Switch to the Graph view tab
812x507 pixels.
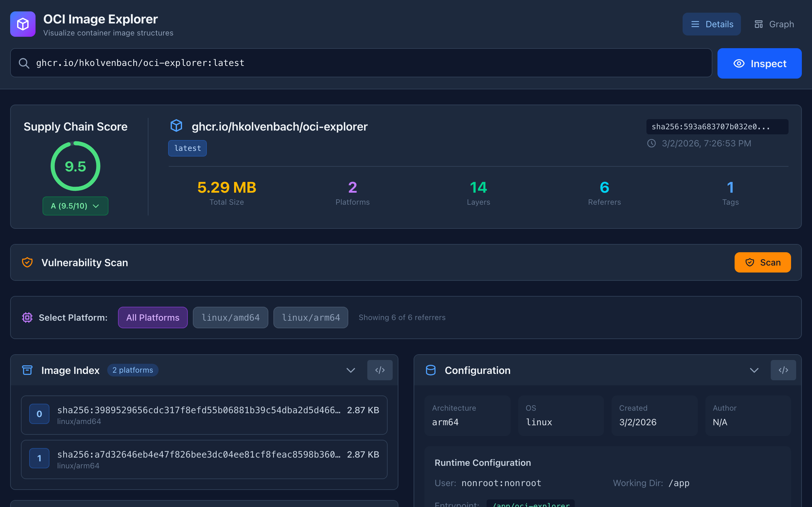click(x=774, y=24)
